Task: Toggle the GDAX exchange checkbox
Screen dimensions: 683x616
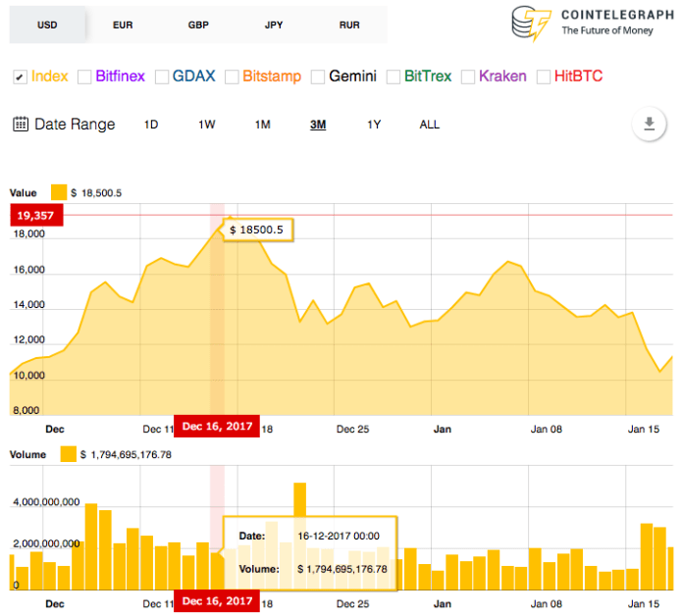Action: coord(160,77)
